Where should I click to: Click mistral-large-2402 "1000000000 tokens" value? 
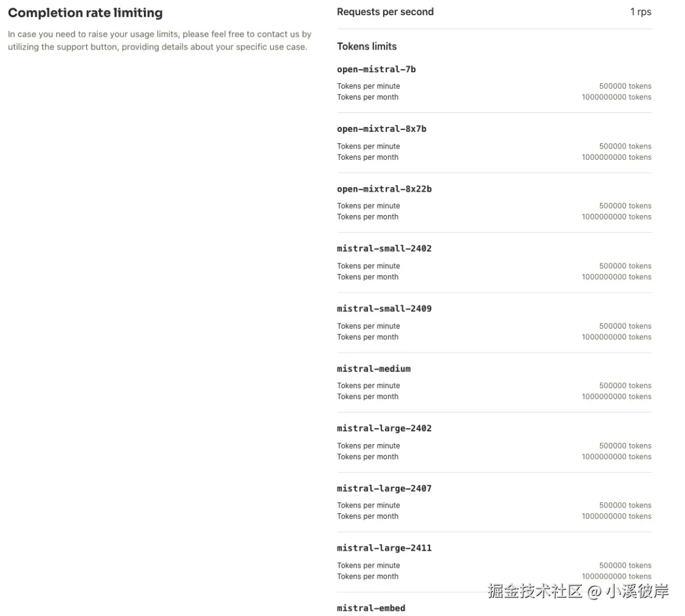[x=616, y=457]
